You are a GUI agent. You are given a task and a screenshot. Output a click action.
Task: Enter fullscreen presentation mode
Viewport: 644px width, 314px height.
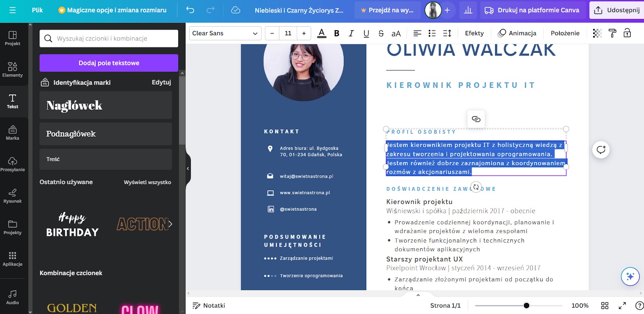coord(622,306)
